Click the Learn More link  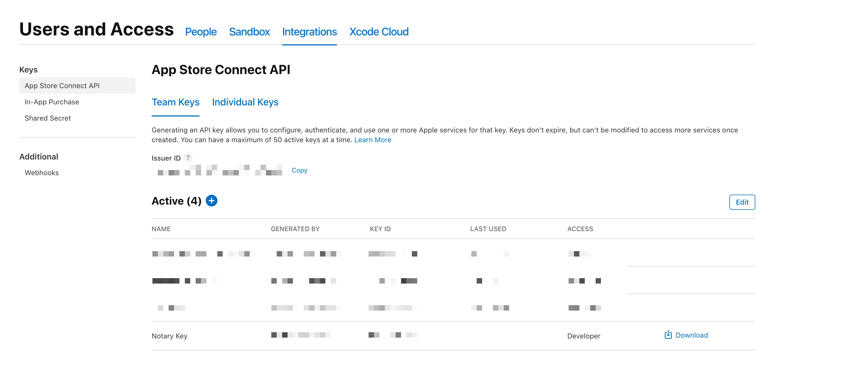(373, 139)
